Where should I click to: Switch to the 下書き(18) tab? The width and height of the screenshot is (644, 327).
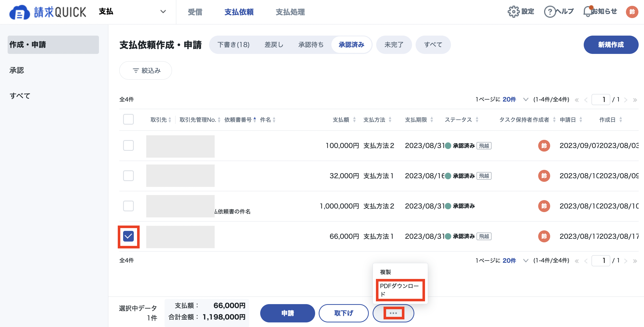pyautogui.click(x=233, y=45)
